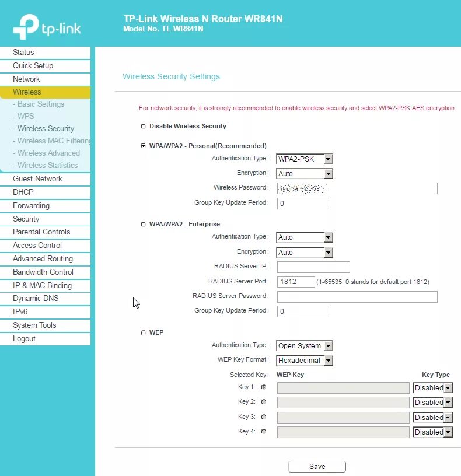Open Advanced Routing menu

pyautogui.click(x=46, y=259)
